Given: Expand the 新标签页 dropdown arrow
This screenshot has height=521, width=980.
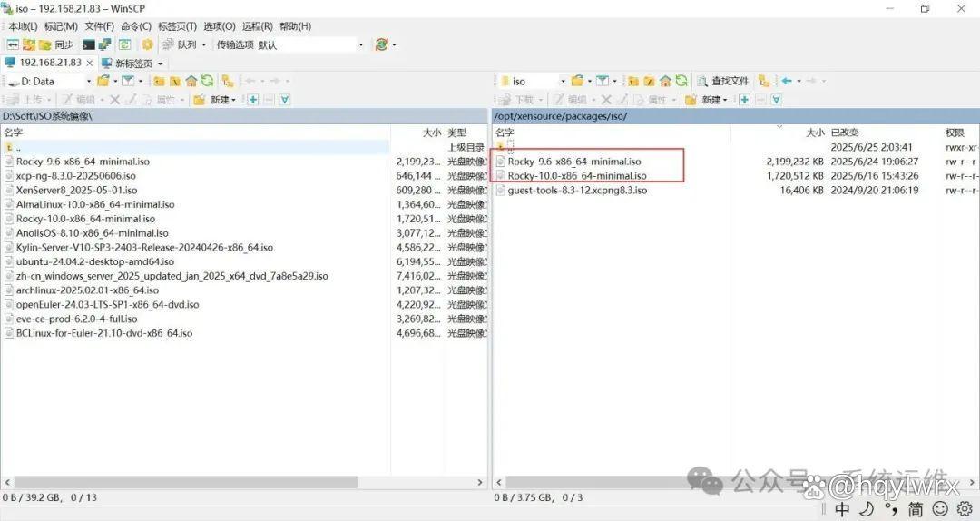Looking at the screenshot, I should (x=160, y=64).
